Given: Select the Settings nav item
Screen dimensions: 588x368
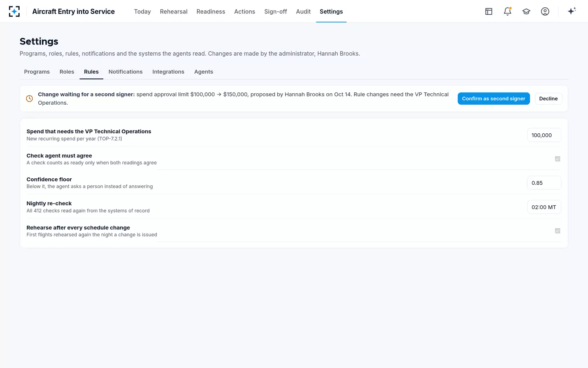Looking at the screenshot, I should [x=331, y=11].
